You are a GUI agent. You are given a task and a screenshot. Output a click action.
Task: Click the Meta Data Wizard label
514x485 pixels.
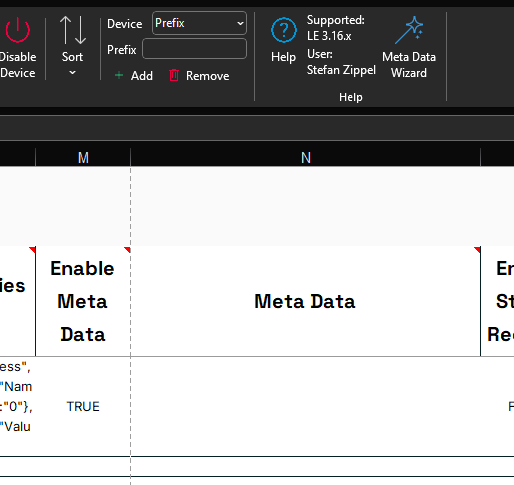pyautogui.click(x=409, y=65)
